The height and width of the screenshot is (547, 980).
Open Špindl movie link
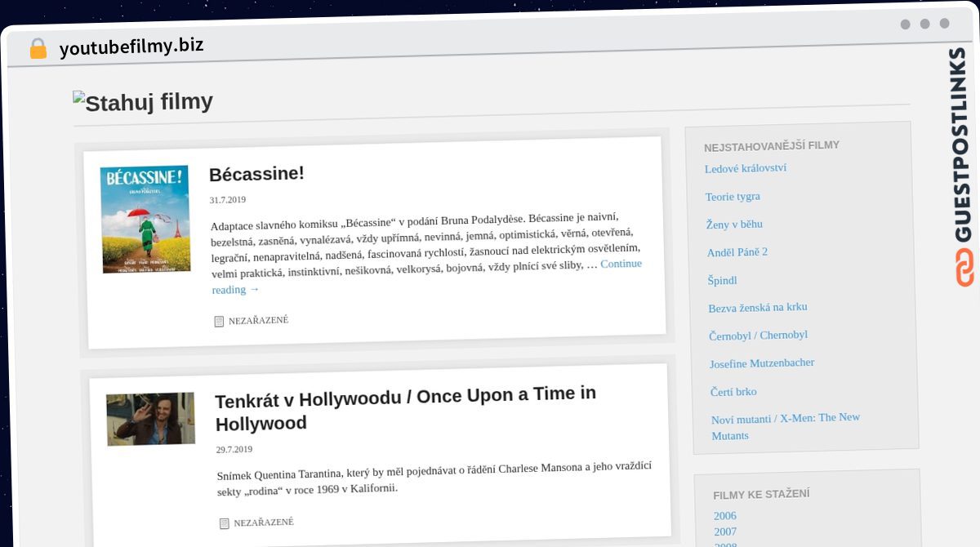(722, 280)
